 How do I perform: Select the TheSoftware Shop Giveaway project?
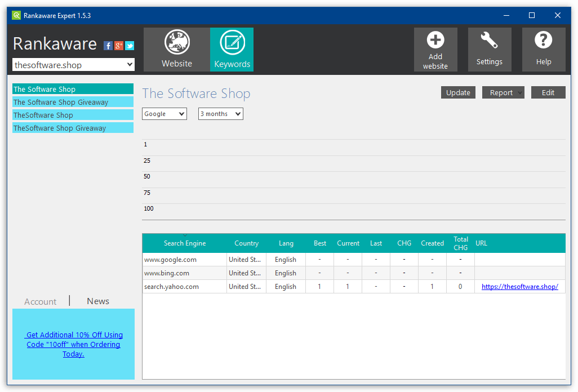point(73,128)
